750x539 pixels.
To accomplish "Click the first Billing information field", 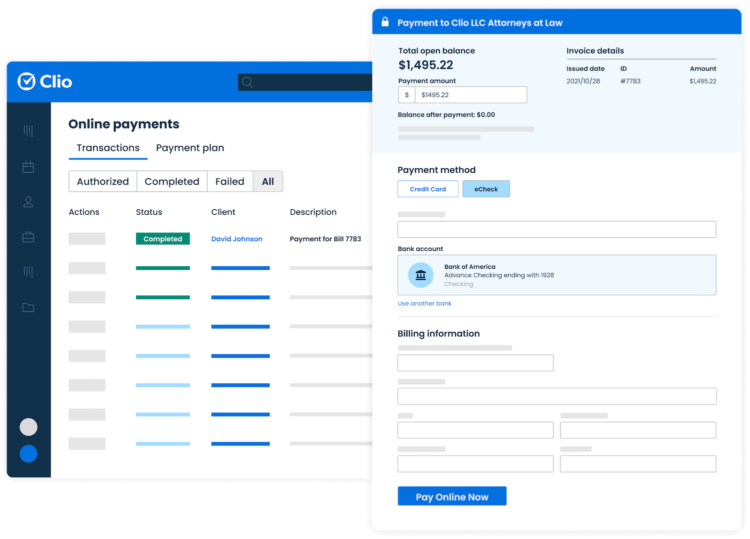I will coord(475,363).
